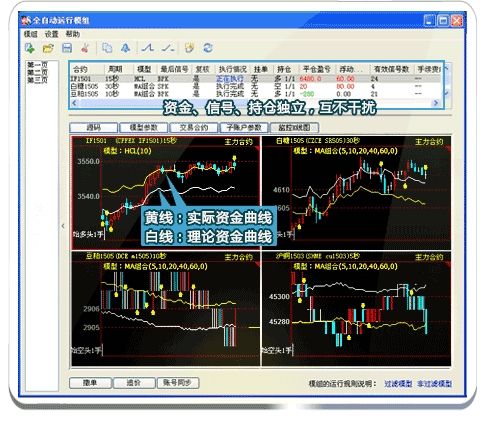Click the 账号同步 button
The width and height of the screenshot is (490, 421).
(x=178, y=383)
